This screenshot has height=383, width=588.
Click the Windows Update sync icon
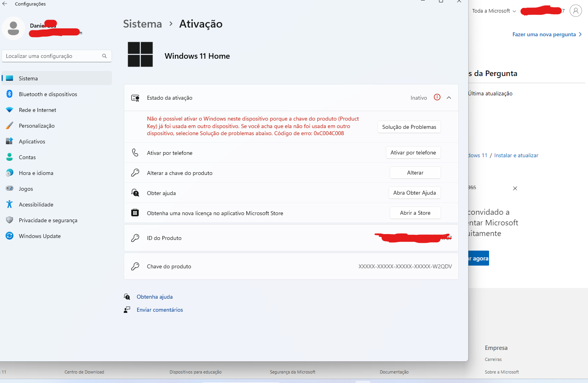coord(9,236)
